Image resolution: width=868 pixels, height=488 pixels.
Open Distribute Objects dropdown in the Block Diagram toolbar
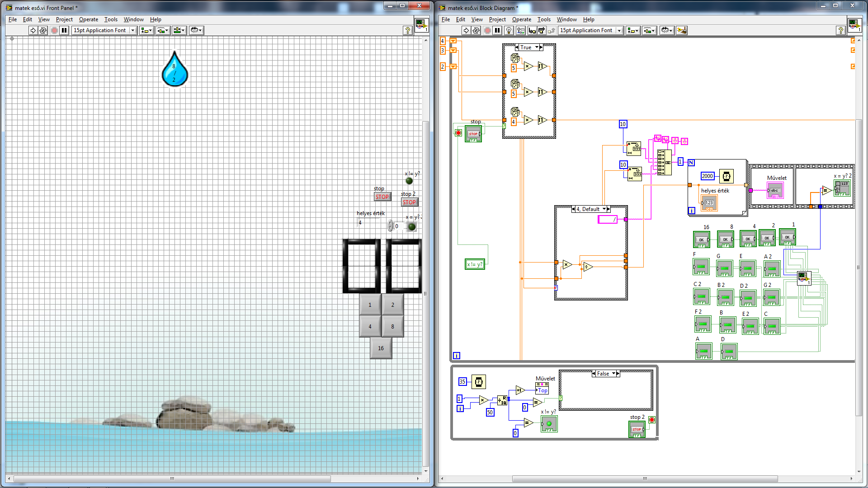pyautogui.click(x=649, y=30)
